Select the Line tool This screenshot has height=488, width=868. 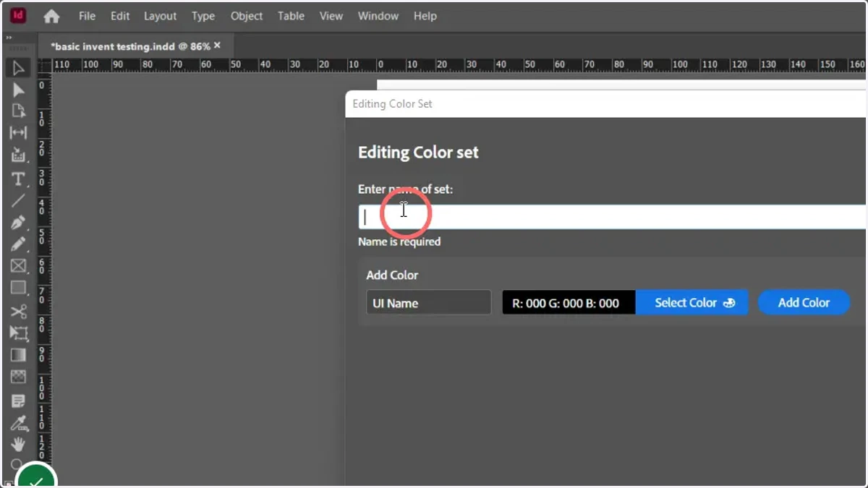click(x=18, y=200)
